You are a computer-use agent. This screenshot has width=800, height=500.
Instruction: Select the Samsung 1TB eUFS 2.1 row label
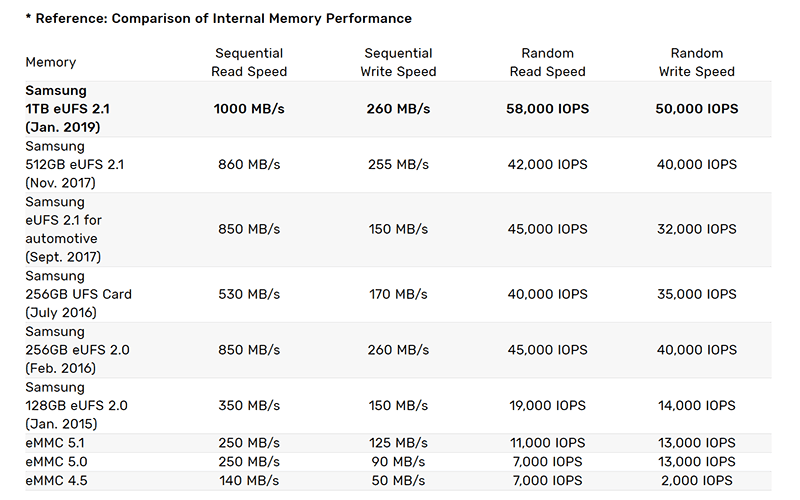click(67, 109)
